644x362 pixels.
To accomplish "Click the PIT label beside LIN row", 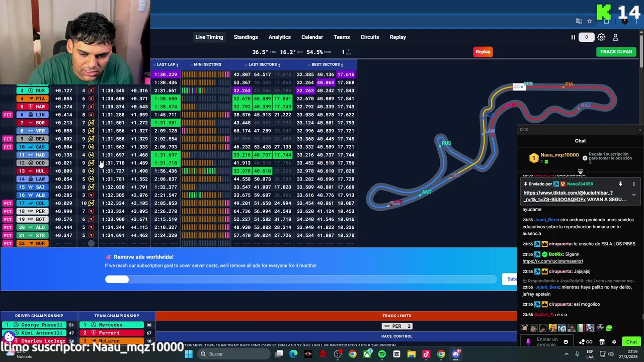I will (8, 115).
